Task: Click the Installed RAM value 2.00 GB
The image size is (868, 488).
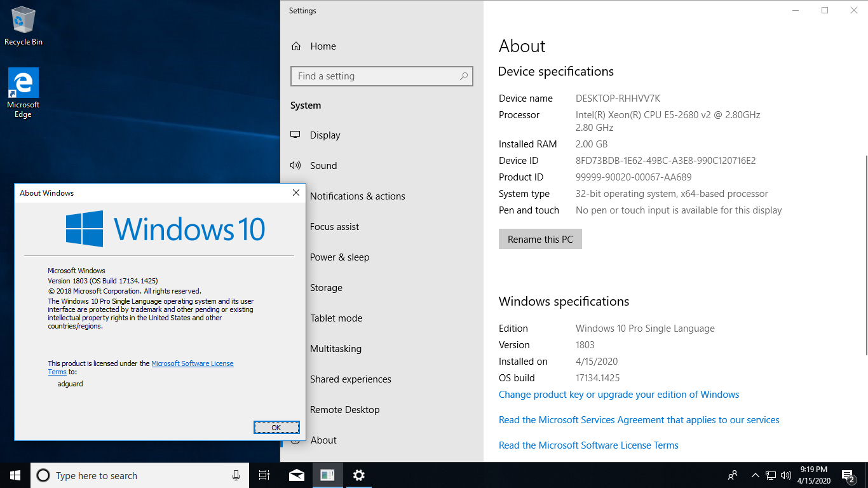Action: 592,144
